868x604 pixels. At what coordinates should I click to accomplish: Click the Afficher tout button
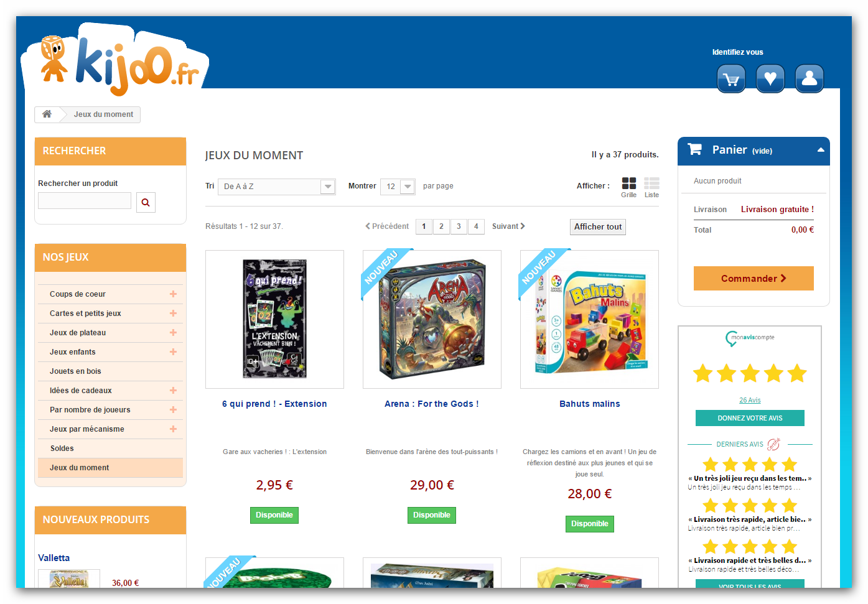[598, 227]
